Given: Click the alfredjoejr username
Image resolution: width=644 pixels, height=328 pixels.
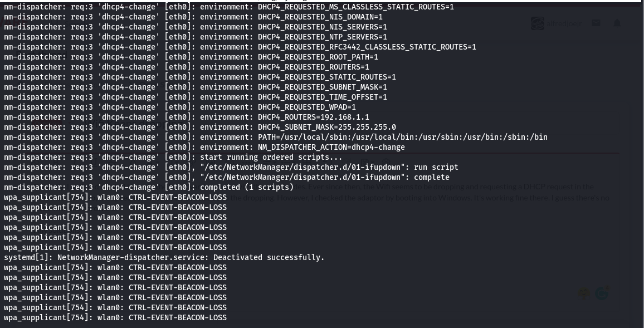Looking at the screenshot, I should click(x=564, y=23).
